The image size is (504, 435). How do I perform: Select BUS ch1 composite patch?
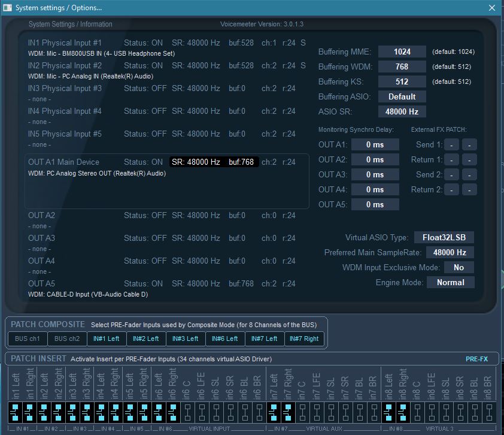[x=28, y=339]
